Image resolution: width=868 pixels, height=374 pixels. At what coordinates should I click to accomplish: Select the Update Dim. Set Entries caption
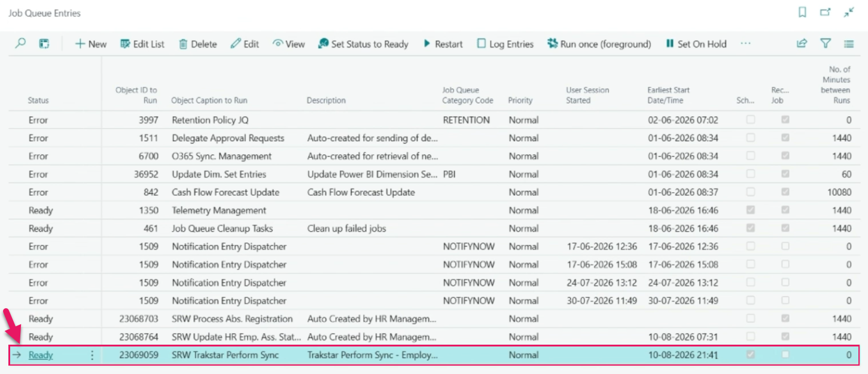pos(219,174)
